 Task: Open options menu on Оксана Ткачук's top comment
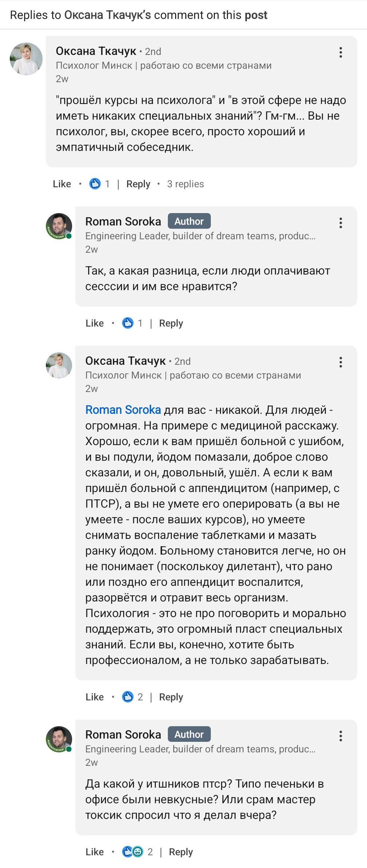point(340,52)
